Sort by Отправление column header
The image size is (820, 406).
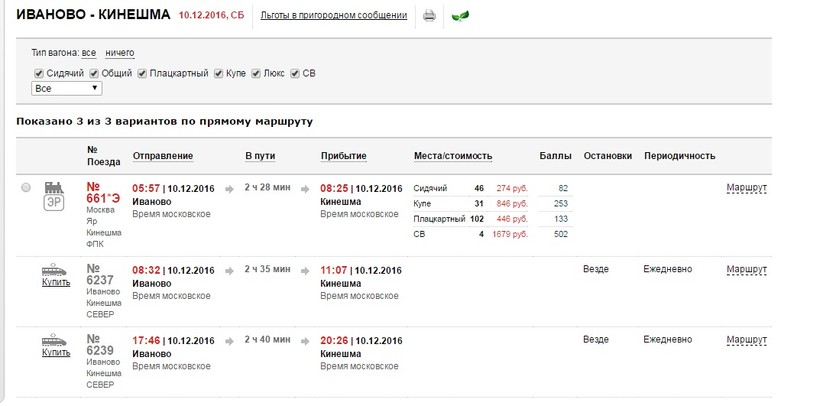(x=163, y=156)
